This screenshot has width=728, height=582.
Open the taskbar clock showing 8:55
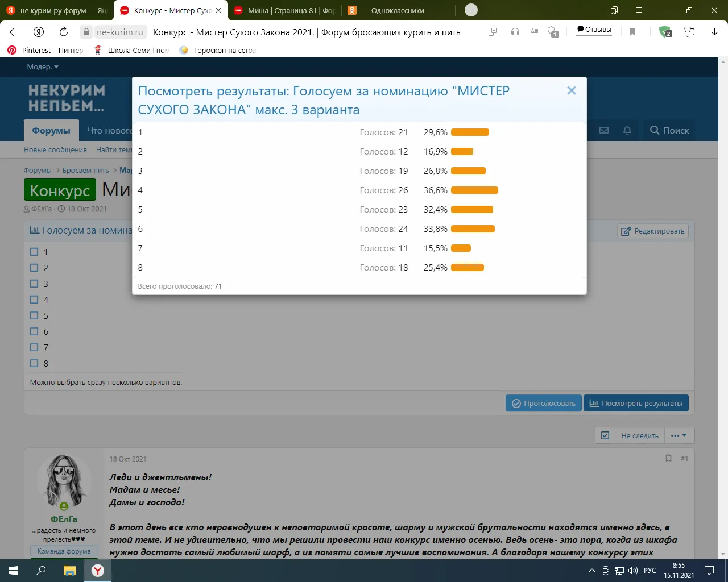pos(679,571)
